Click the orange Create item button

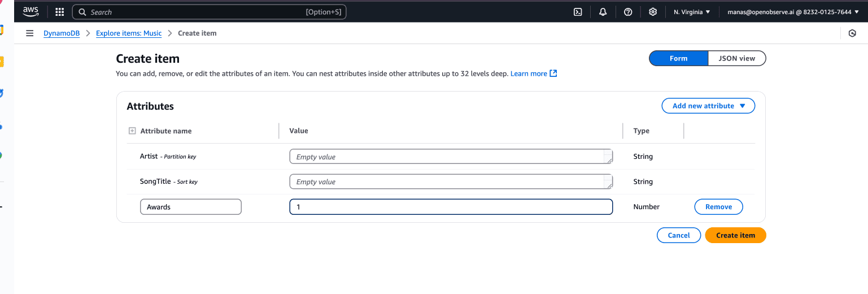[x=735, y=235]
